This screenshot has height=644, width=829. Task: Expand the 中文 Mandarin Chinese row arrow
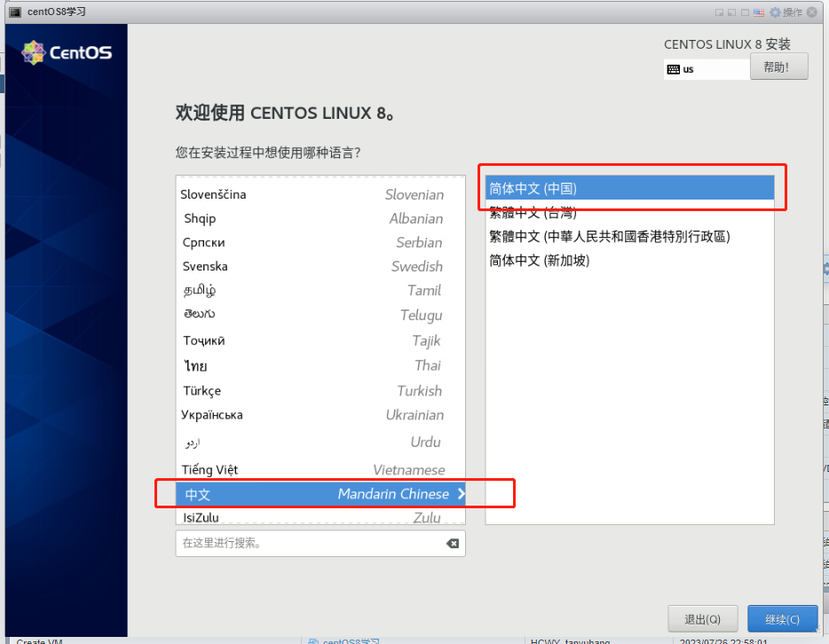pyautogui.click(x=461, y=494)
